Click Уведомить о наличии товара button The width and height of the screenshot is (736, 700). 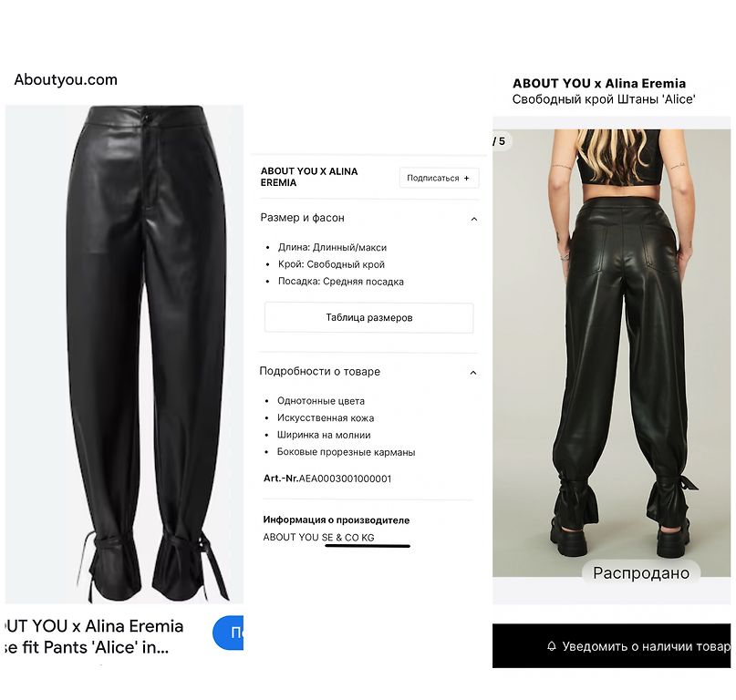pos(612,645)
